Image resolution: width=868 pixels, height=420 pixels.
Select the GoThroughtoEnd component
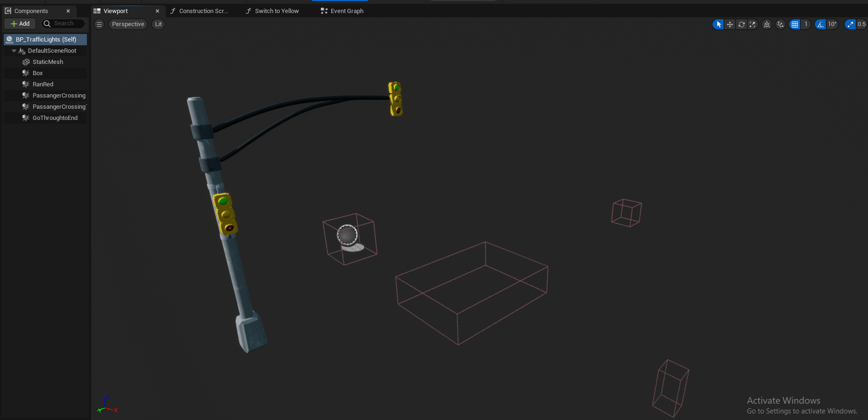pos(55,118)
